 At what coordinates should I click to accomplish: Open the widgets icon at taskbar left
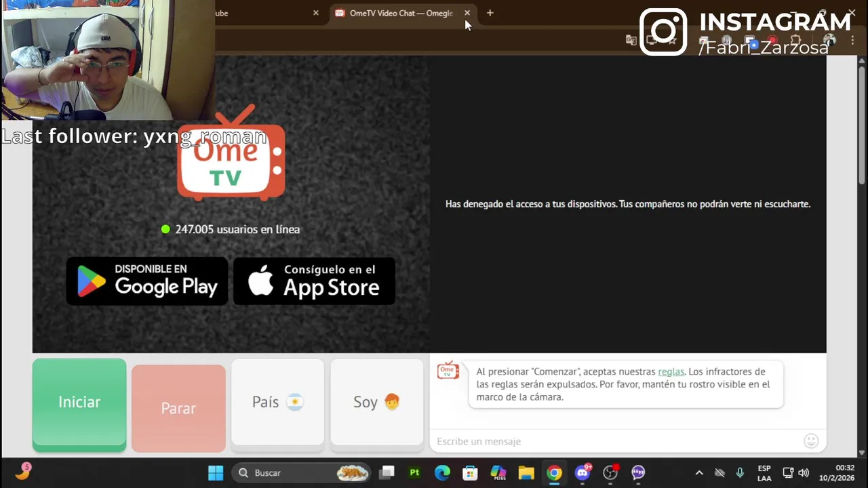click(x=22, y=472)
